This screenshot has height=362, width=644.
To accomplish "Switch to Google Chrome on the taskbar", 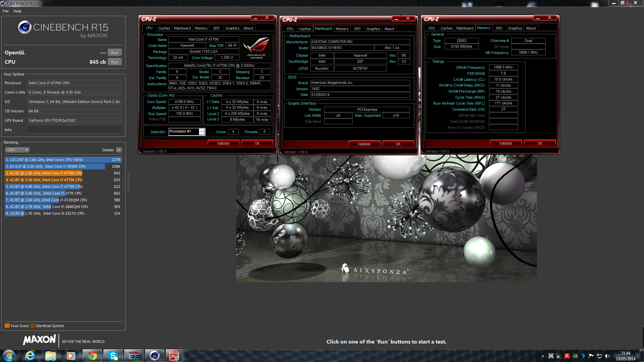I will click(92, 356).
